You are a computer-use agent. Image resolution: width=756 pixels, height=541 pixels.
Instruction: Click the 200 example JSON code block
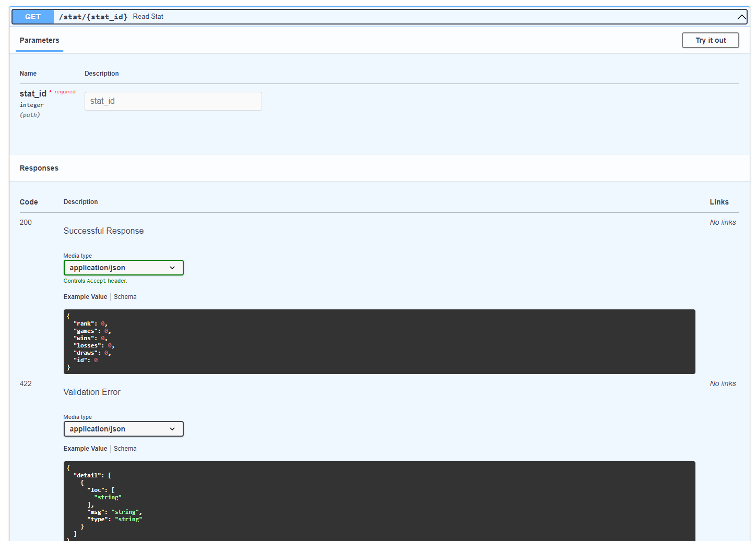coord(380,342)
